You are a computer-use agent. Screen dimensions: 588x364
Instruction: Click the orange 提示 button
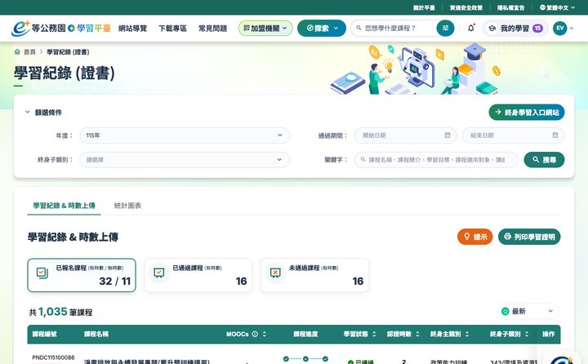pos(474,237)
